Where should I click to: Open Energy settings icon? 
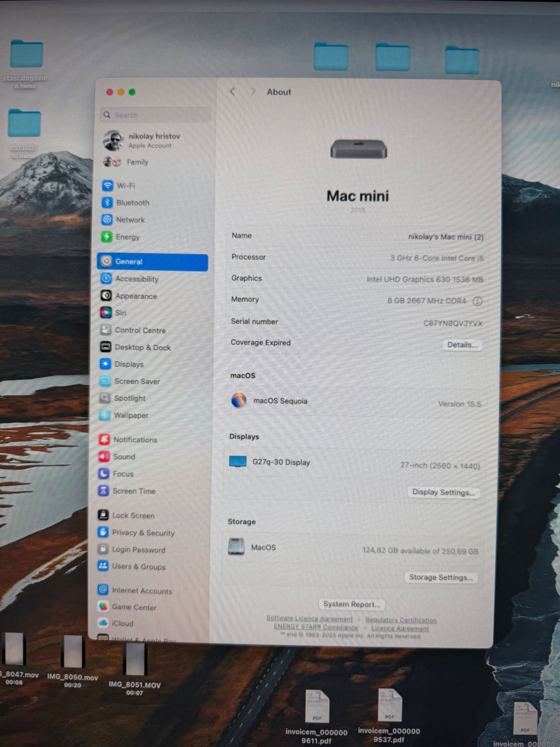107,237
